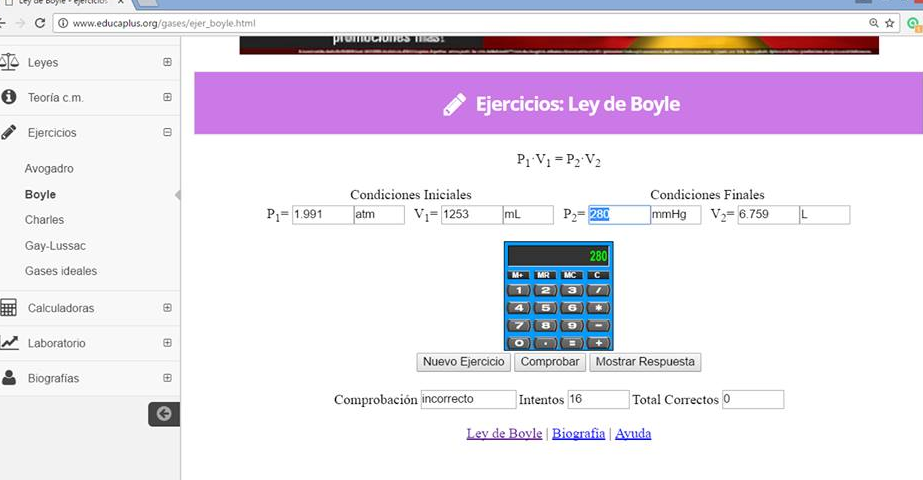Click the calculator equals key
Screen dimensions: 923x480
pos(572,343)
